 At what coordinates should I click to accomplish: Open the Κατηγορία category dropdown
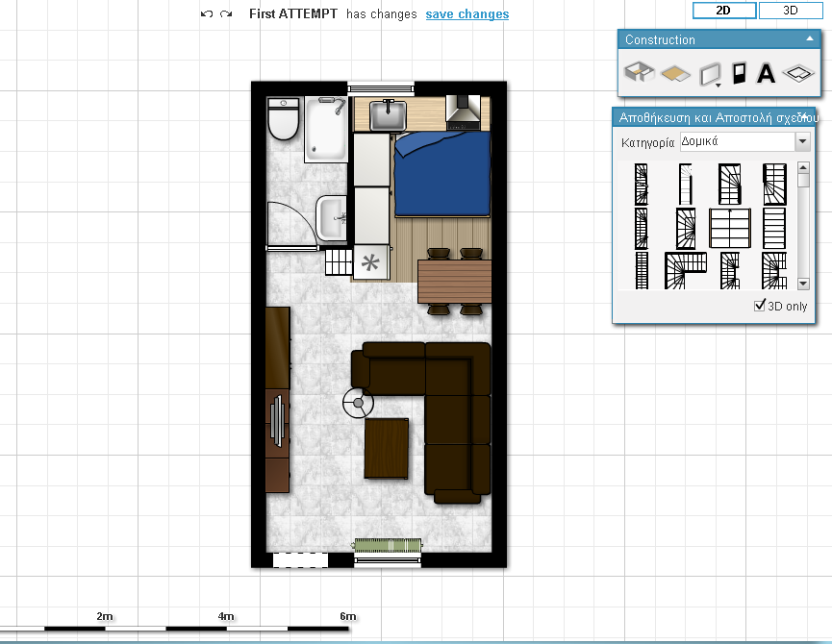click(802, 141)
